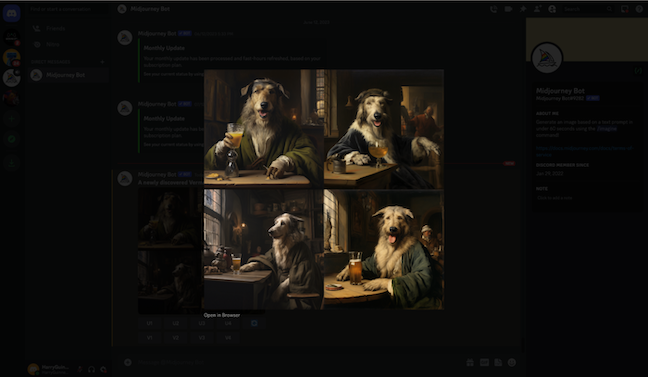Click the U1 upscale button

[150, 323]
